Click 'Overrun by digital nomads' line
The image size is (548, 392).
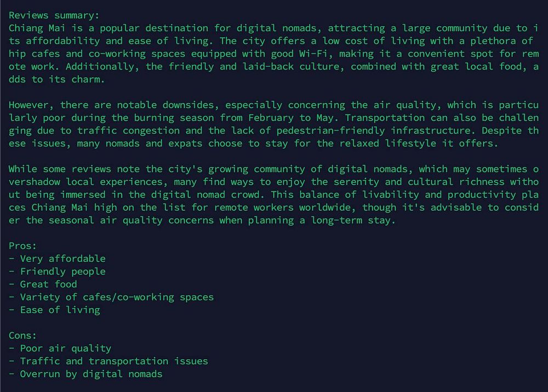click(85, 374)
